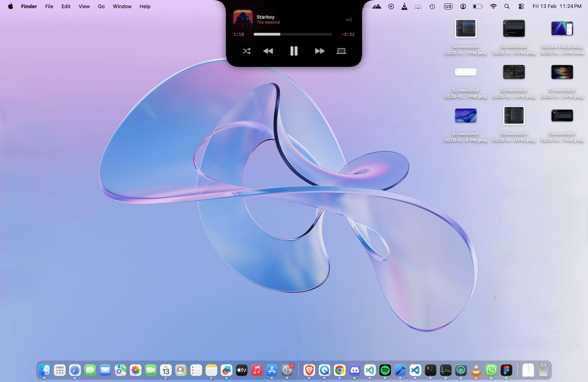
Task: Open Discord from the Dock
Action: pos(355,370)
